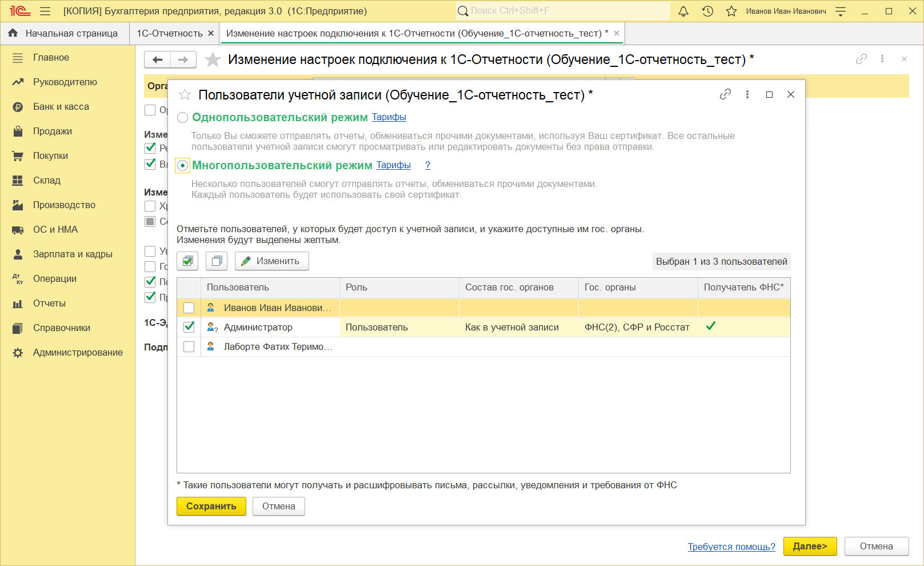Screen dimensions: 924x566
Task: Click Роль cell 'Пользователь' in Администратор row
Action: 399,327
